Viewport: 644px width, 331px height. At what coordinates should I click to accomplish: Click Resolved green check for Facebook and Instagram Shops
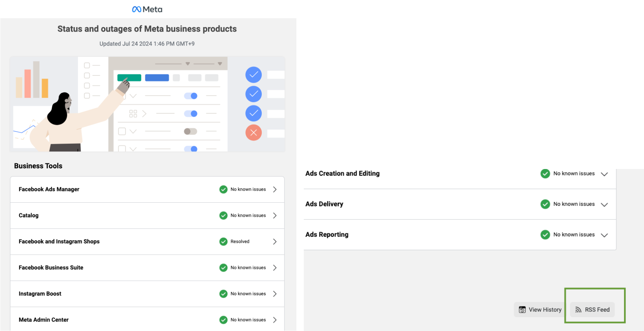223,242
